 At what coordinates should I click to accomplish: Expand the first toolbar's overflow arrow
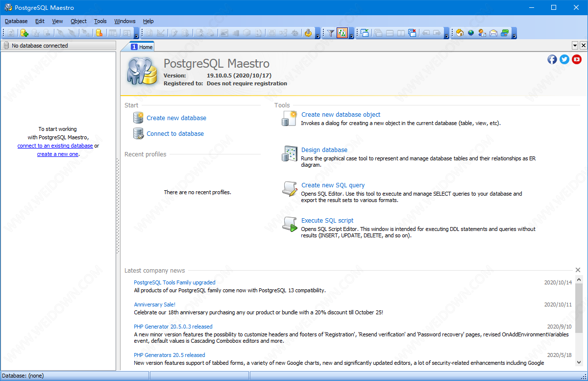click(137, 33)
